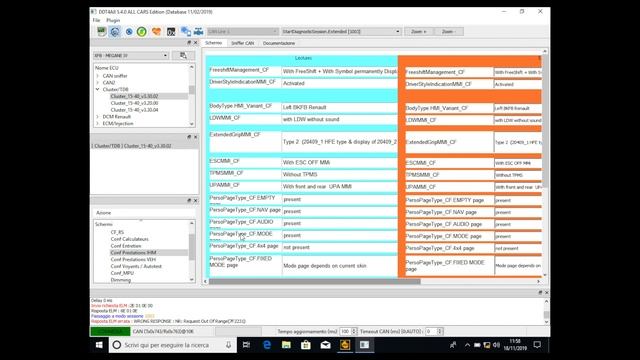Screen dimensions: 640x360
Task: Select Cluster_15-40_v3.20.00 ECU entry
Action: click(134, 103)
